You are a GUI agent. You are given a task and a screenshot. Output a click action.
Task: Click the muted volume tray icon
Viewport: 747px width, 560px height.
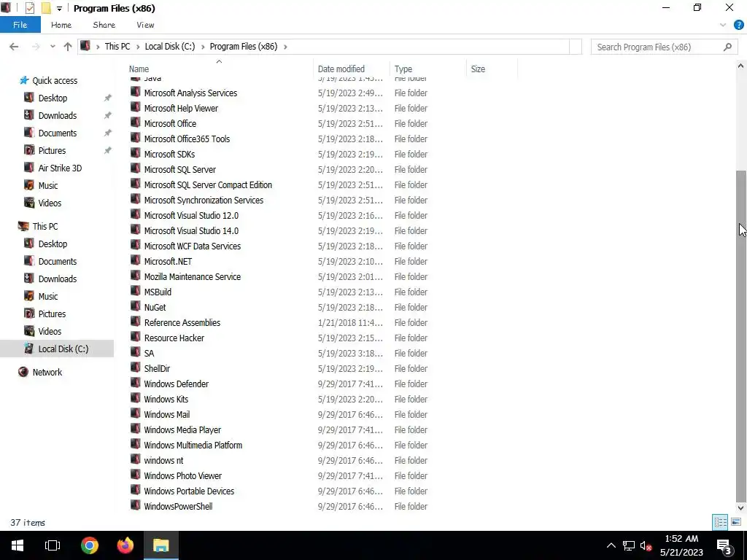tap(646, 545)
